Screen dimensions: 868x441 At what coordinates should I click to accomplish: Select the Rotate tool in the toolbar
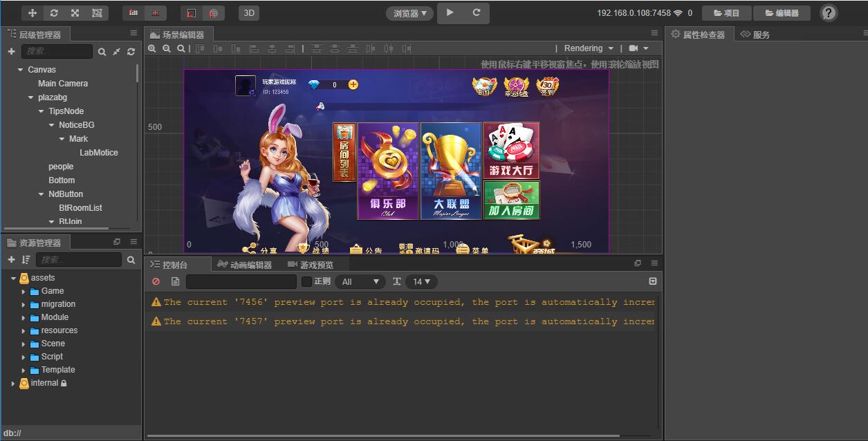54,12
